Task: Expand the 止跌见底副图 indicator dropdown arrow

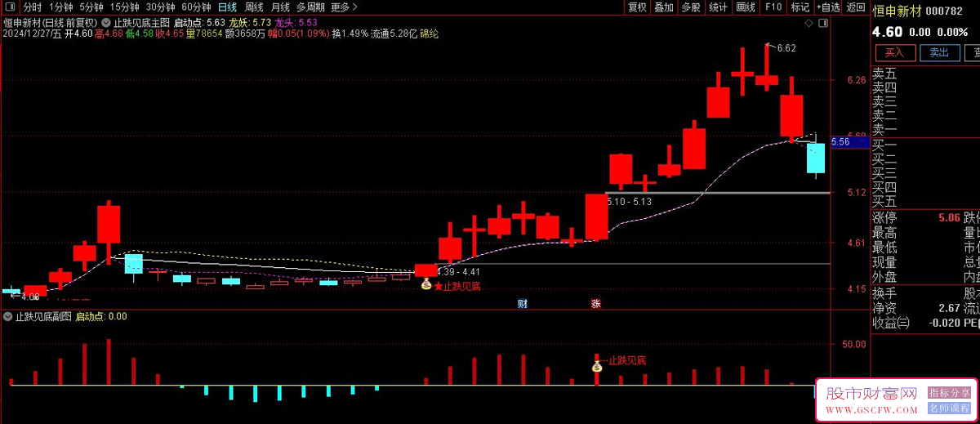Action: (x=8, y=316)
